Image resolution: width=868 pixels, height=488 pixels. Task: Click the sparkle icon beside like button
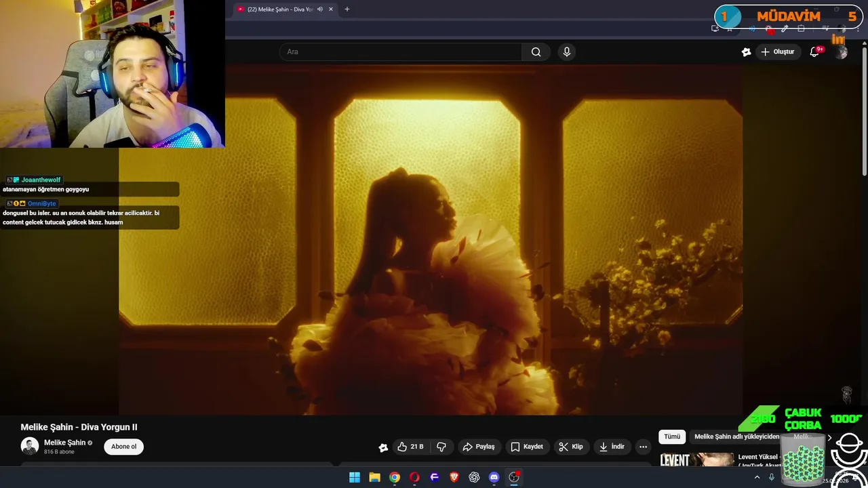[x=383, y=447]
